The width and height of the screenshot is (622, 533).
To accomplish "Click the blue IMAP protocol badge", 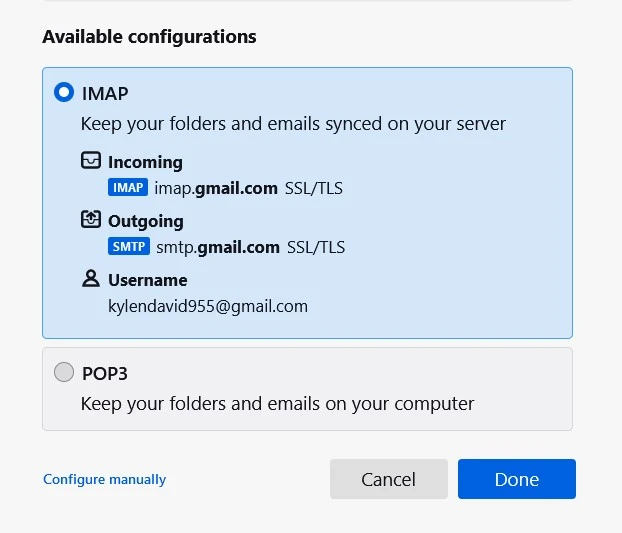I will coord(128,187).
